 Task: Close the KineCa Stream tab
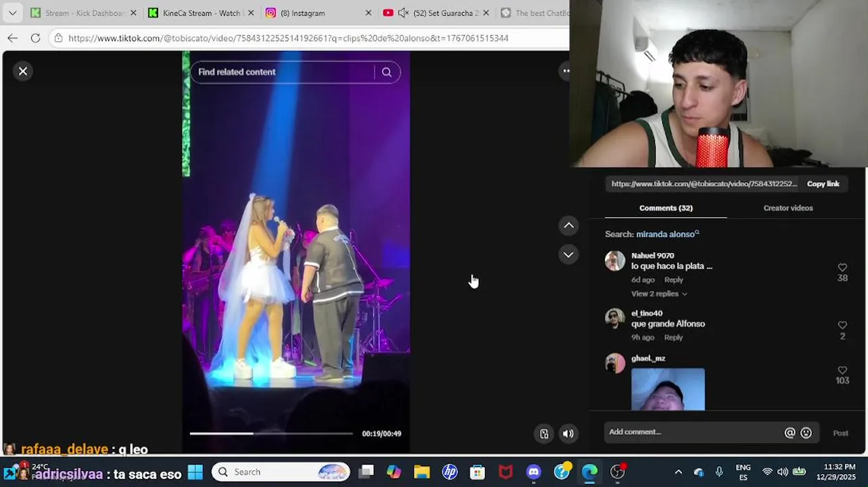(251, 13)
